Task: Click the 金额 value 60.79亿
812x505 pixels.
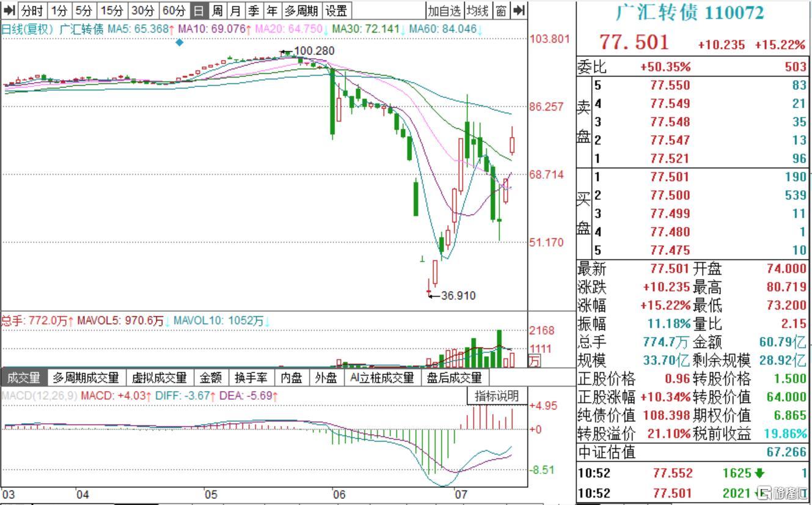Action: pos(783,342)
